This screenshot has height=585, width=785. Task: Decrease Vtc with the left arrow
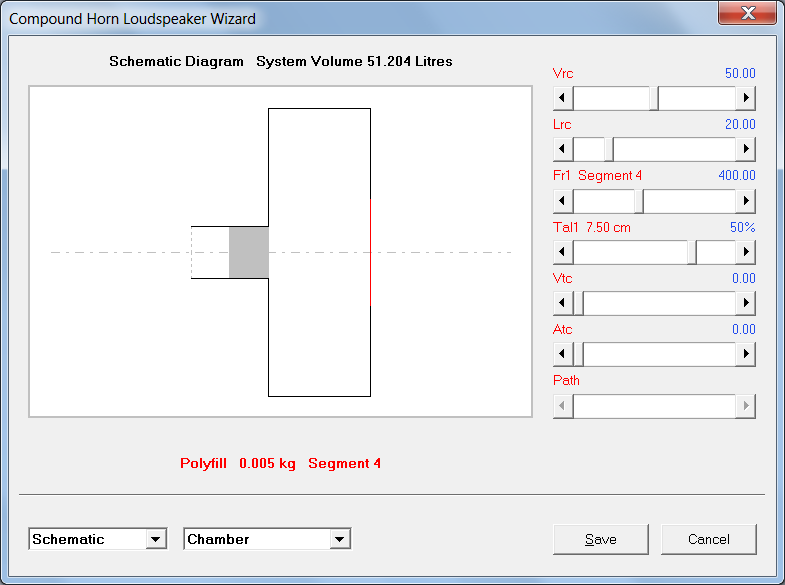563,303
